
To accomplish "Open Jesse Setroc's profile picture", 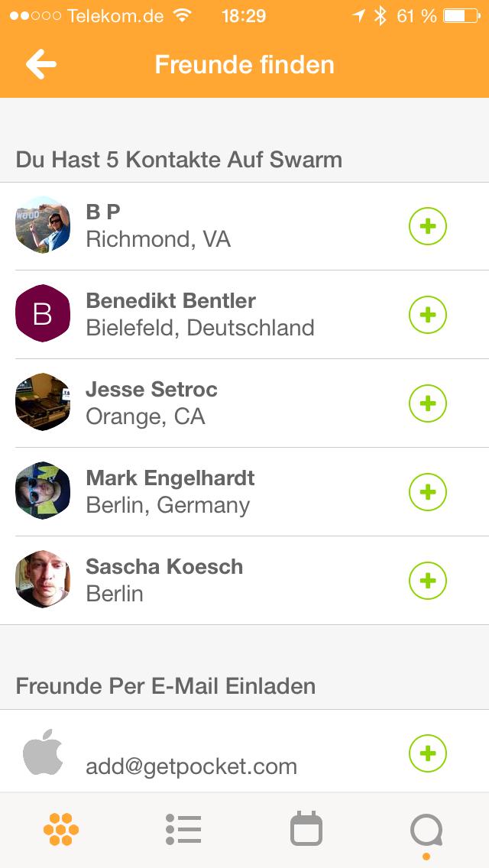I will click(43, 402).
